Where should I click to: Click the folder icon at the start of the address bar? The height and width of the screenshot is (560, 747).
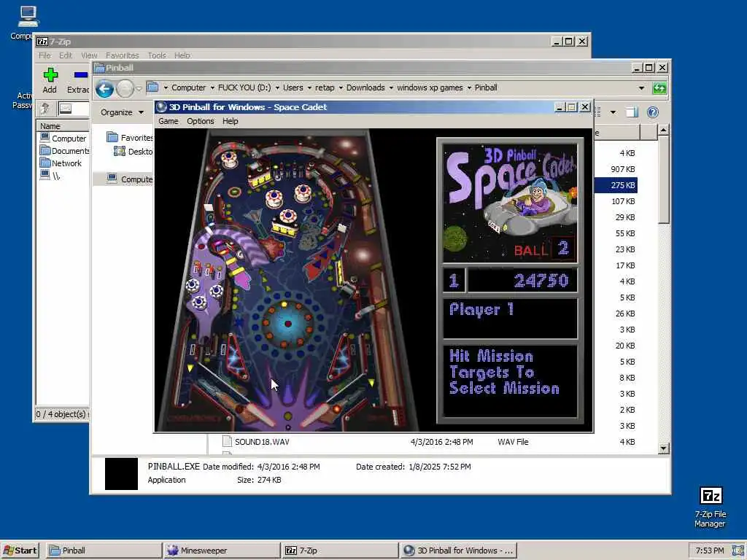[x=152, y=87]
